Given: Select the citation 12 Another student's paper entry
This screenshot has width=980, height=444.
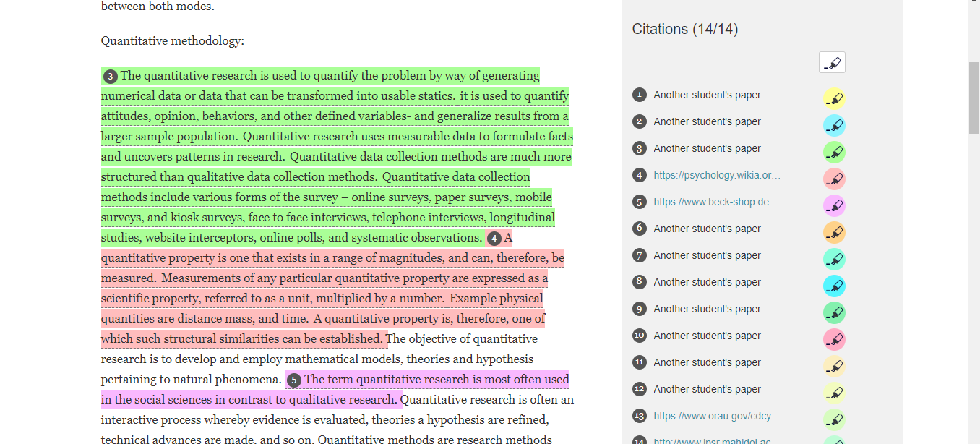Looking at the screenshot, I should (707, 389).
